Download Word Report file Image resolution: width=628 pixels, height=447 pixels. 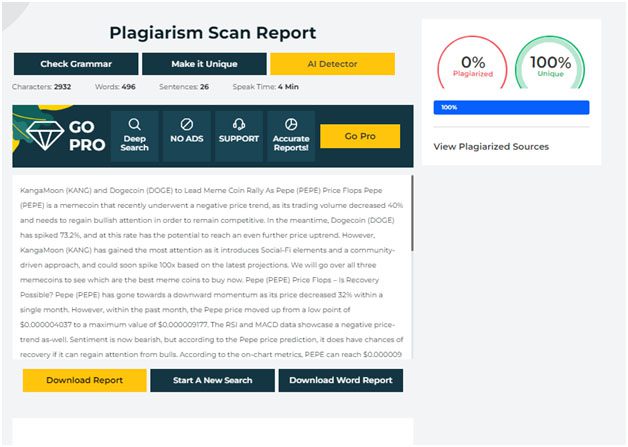point(341,380)
